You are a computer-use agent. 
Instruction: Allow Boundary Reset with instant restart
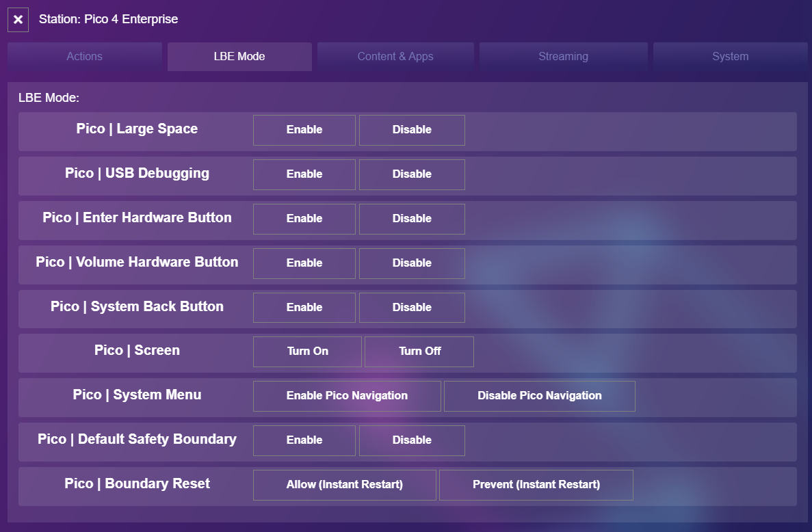[x=344, y=485]
